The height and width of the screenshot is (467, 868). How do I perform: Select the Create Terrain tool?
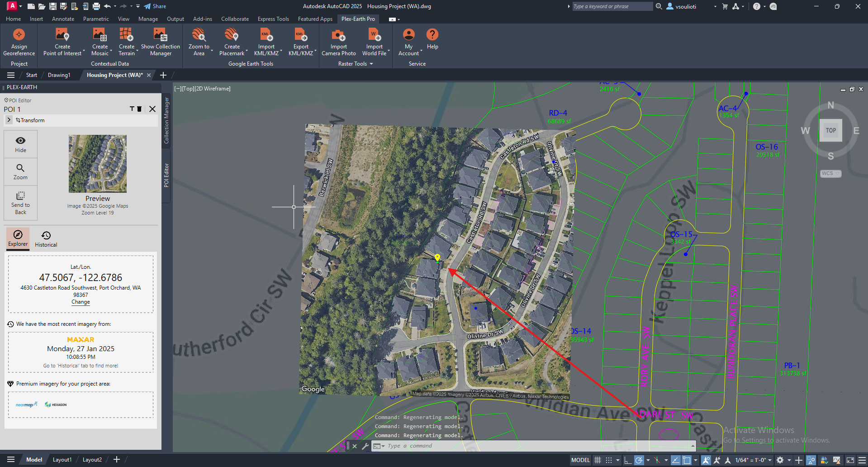[x=127, y=42]
